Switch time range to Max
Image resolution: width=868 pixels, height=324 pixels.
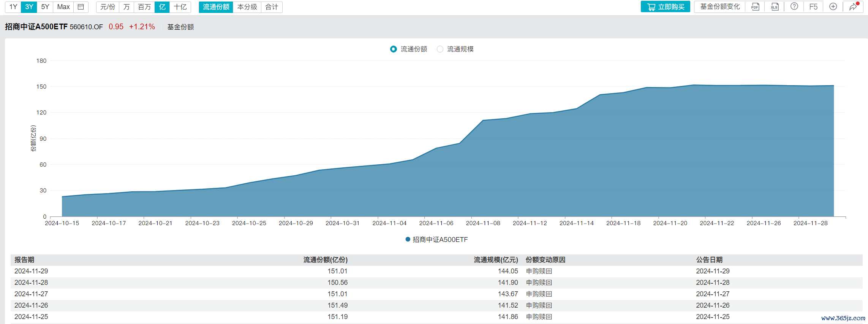[63, 7]
